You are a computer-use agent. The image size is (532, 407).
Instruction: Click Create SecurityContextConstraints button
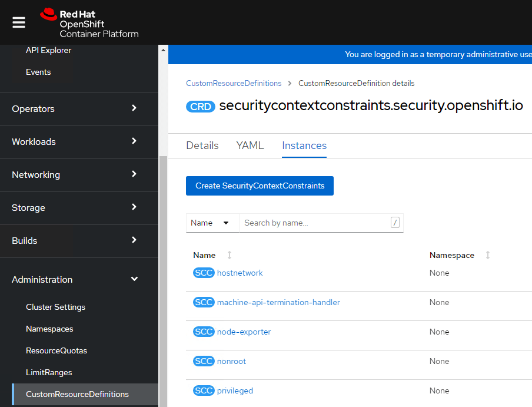[260, 186]
